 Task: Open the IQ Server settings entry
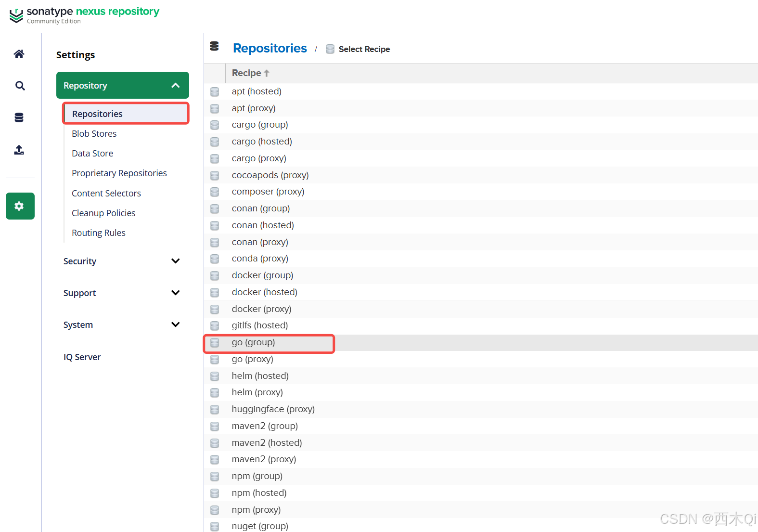pyautogui.click(x=82, y=357)
